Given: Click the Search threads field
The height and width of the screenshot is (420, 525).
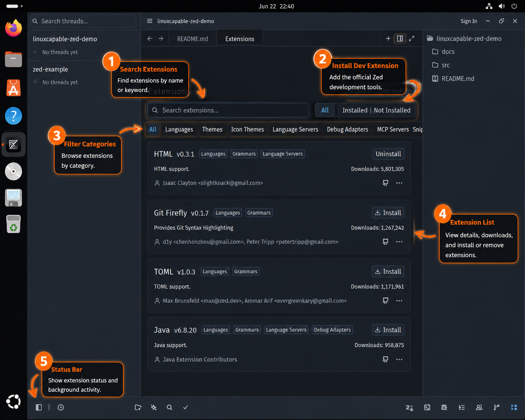Looking at the screenshot, I should point(84,21).
